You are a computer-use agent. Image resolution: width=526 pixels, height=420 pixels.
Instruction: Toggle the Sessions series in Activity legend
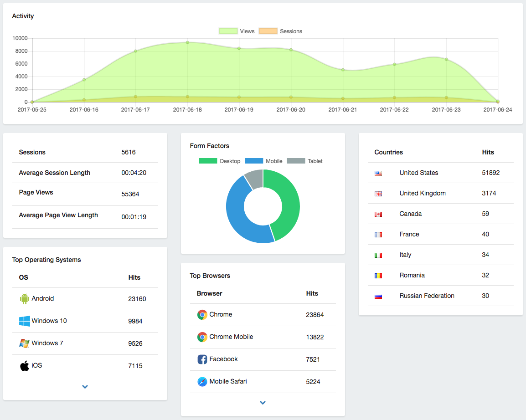point(280,31)
